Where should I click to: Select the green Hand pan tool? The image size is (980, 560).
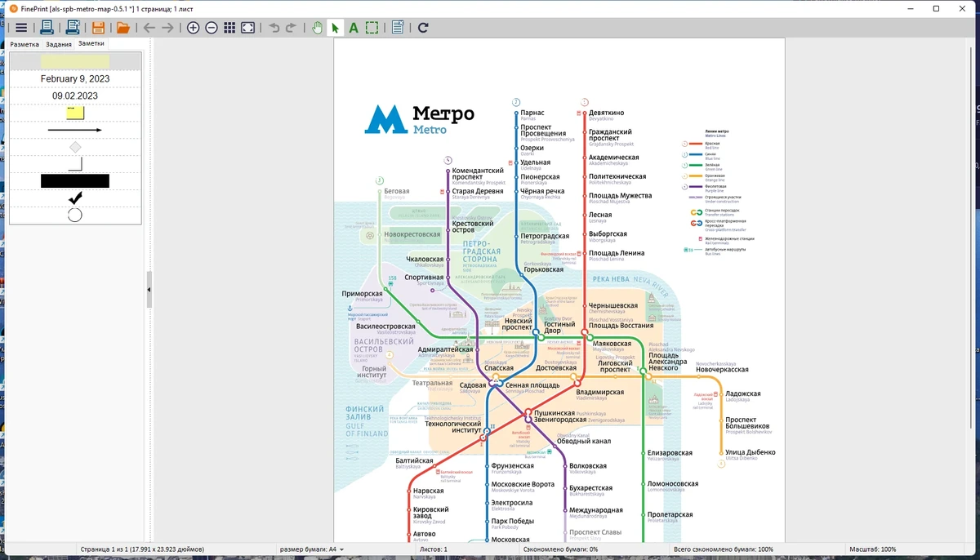(x=318, y=28)
